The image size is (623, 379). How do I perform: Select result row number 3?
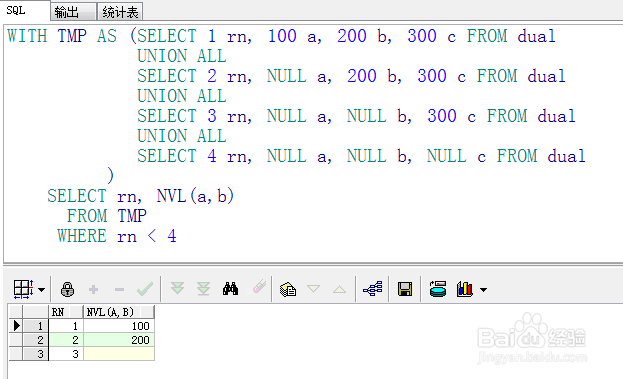(x=36, y=354)
